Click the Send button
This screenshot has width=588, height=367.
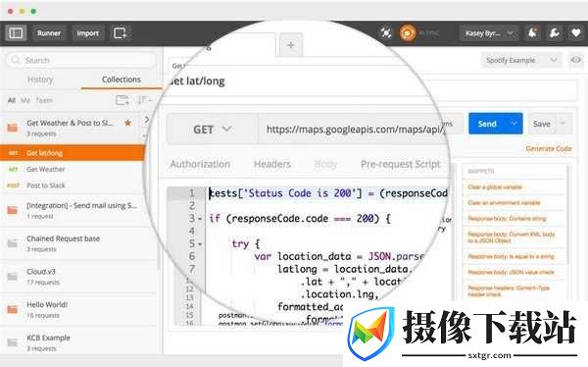[487, 124]
